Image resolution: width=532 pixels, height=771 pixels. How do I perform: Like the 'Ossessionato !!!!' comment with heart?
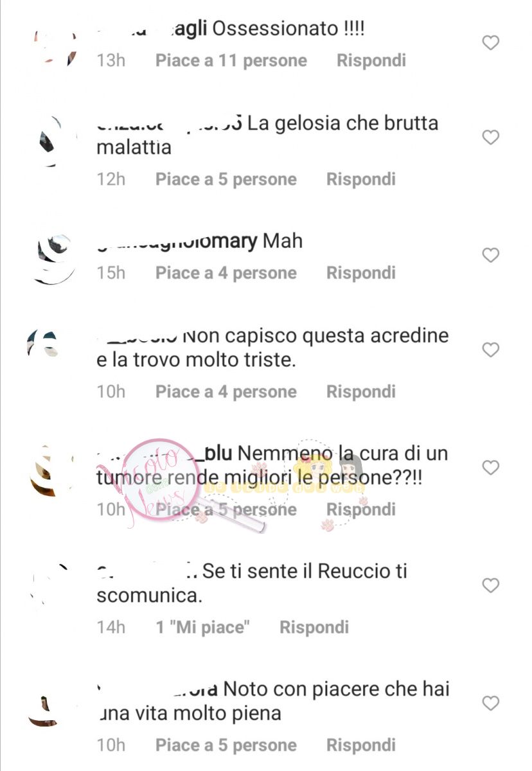491,43
